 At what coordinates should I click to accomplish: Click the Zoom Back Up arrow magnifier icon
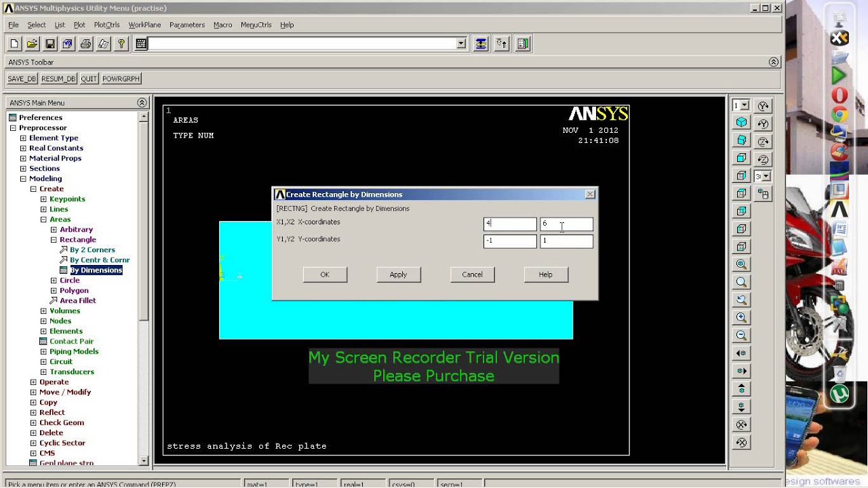[741, 300]
